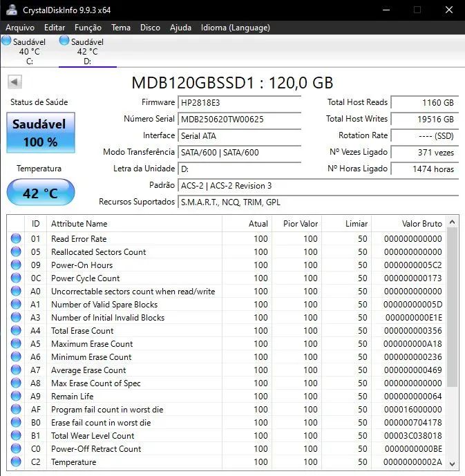
Task: Click status orb of Number of Initial Invalid Blocks row
Action: (16, 317)
